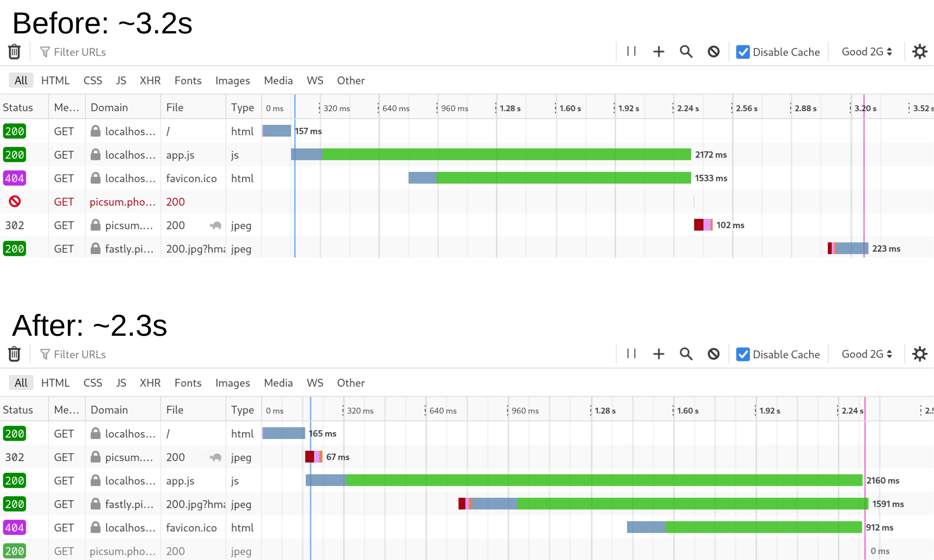Click the turtle icon on the After picsum 302 row
934x560 pixels.
tap(216, 457)
